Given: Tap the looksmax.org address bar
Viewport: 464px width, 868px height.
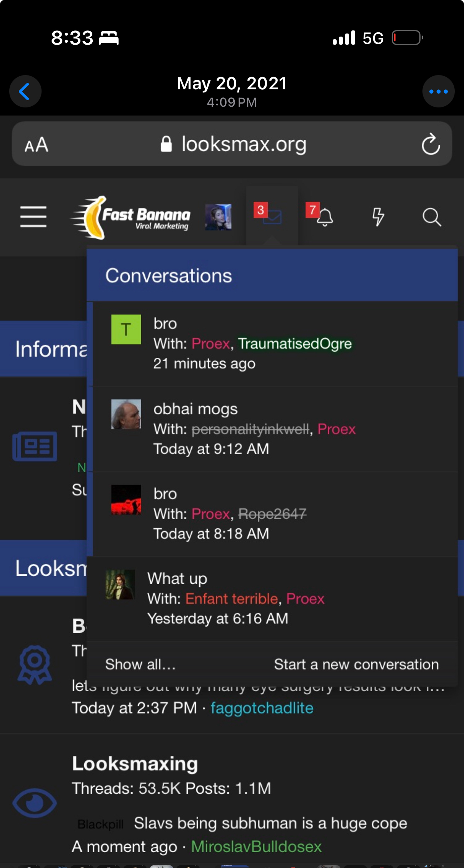Looking at the screenshot, I should [232, 144].
